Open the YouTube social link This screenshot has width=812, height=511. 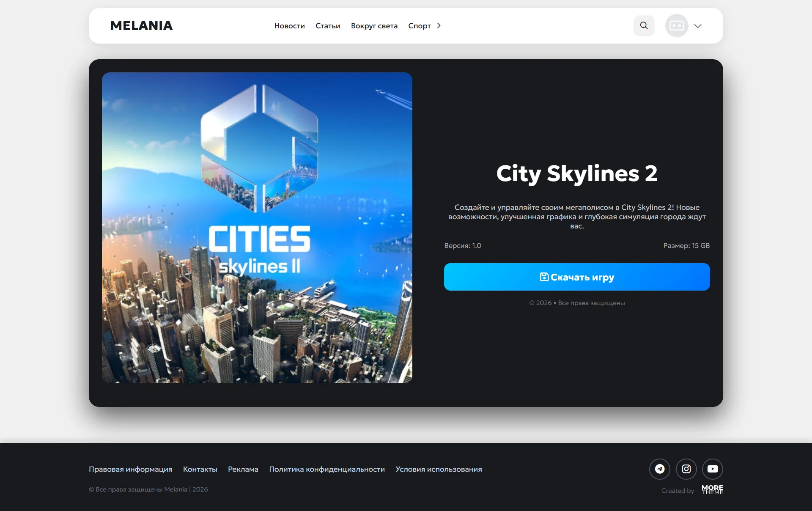coord(712,469)
